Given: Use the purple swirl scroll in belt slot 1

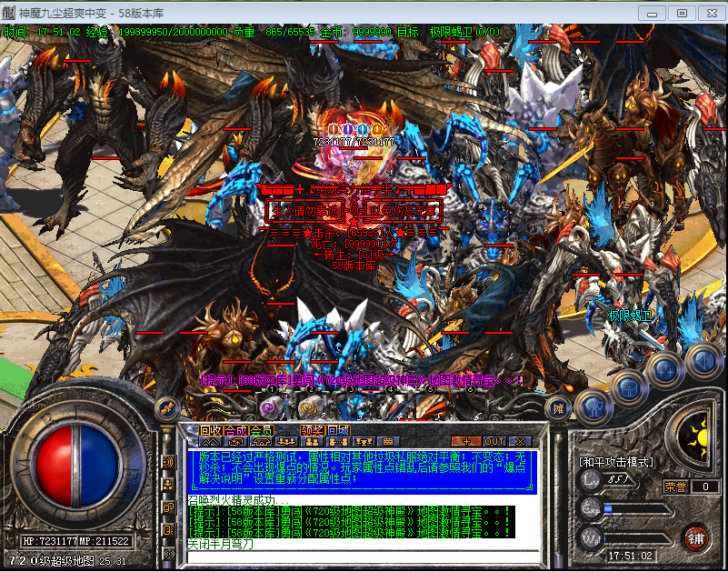Looking at the screenshot, I should (x=271, y=409).
